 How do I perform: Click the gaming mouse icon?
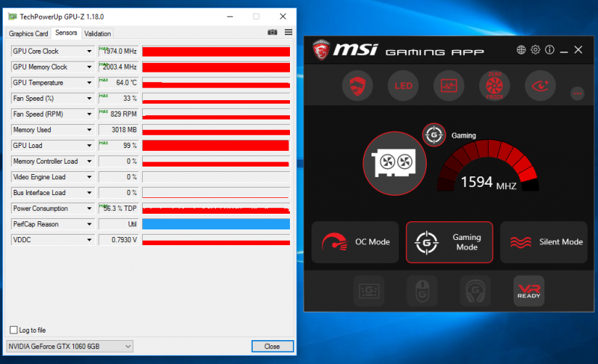click(422, 291)
